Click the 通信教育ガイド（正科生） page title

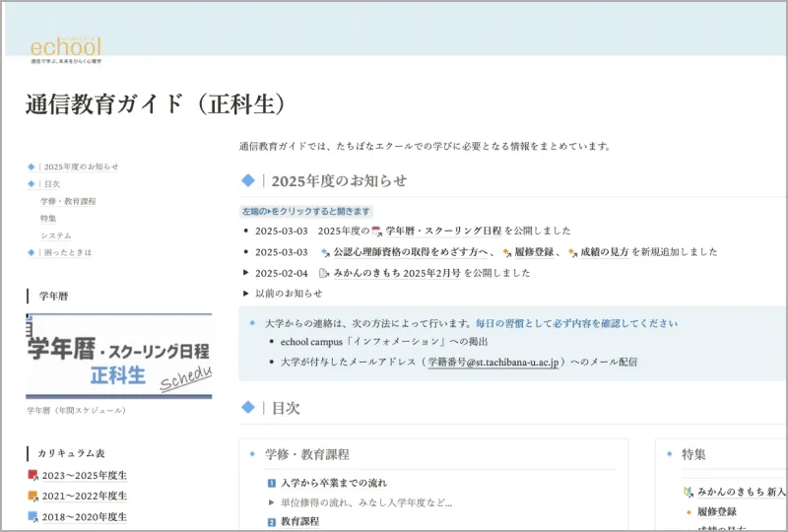(x=156, y=104)
